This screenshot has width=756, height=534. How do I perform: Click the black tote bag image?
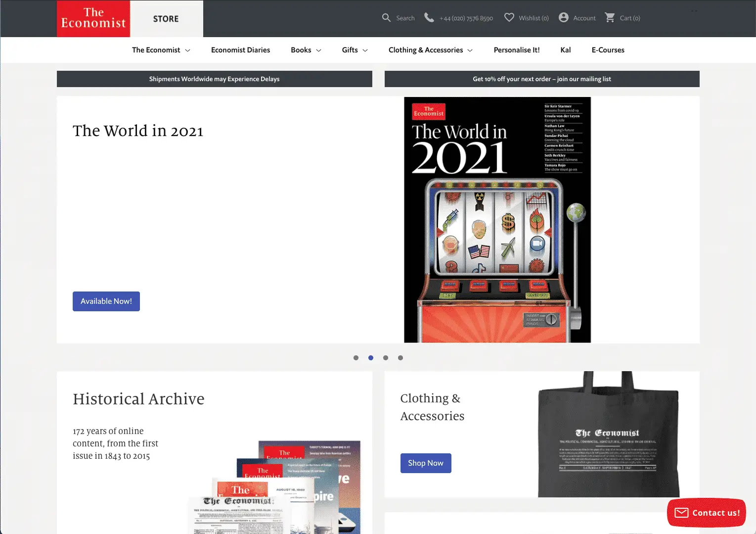click(609, 435)
